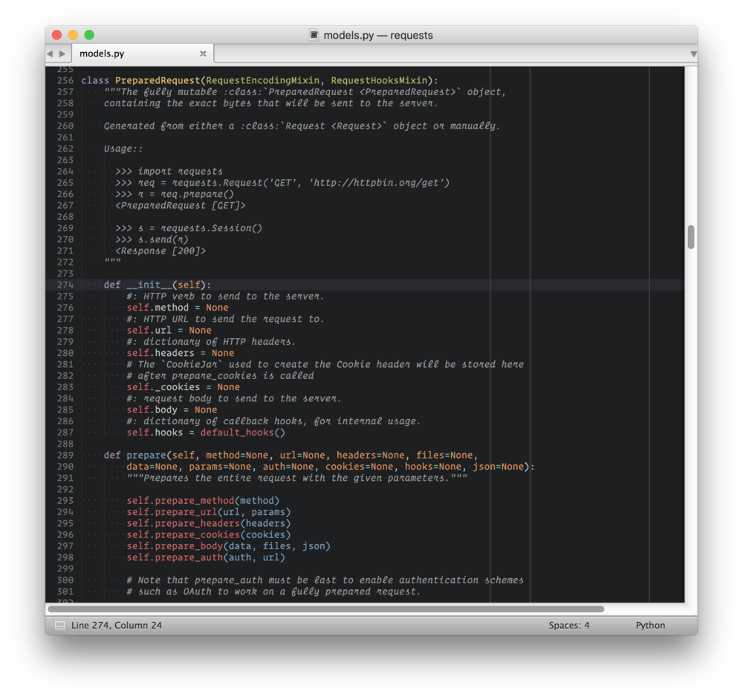Click line number 289 in the gutter
The height and width of the screenshot is (700, 743).
(x=65, y=455)
